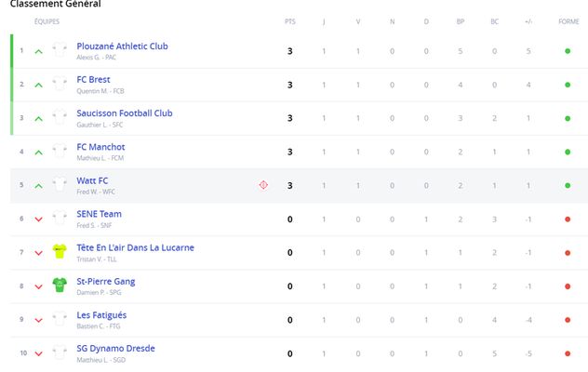The image size is (588, 372).
Task: Open Tête En L'air Dans La Lucarne link
Action: (136, 247)
